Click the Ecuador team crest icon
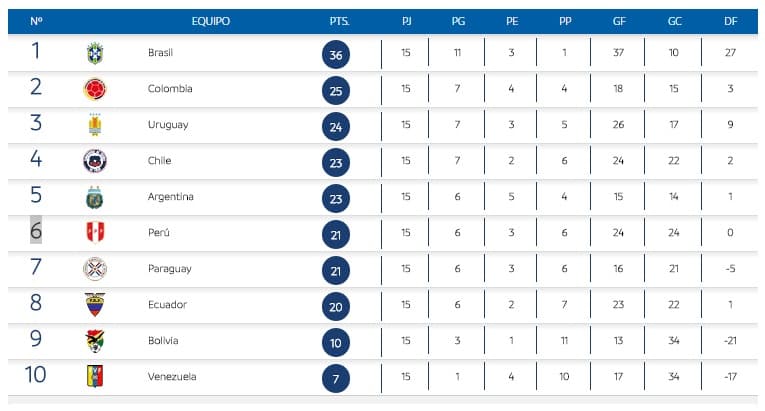Viewport: 765px width, 411px height. coord(95,305)
